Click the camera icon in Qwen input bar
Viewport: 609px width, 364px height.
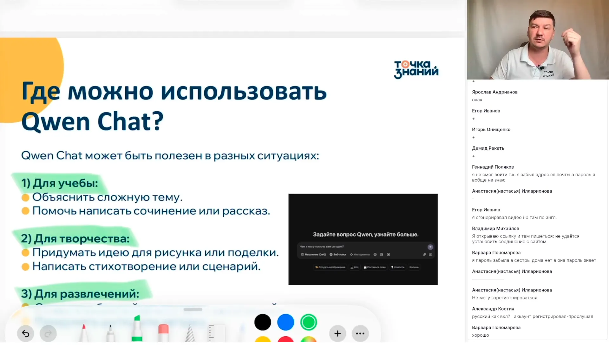430,255
